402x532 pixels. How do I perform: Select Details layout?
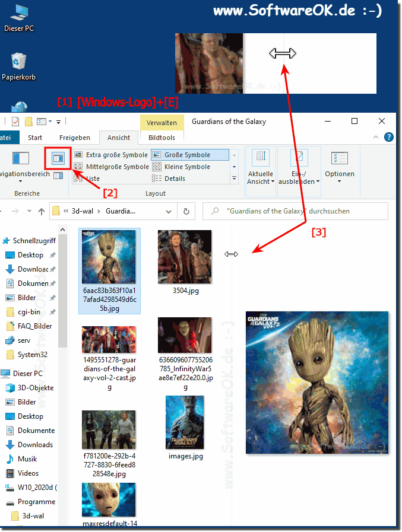169,179
